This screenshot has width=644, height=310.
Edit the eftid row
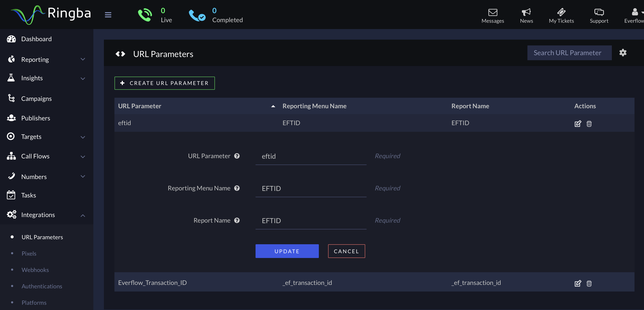(x=578, y=124)
